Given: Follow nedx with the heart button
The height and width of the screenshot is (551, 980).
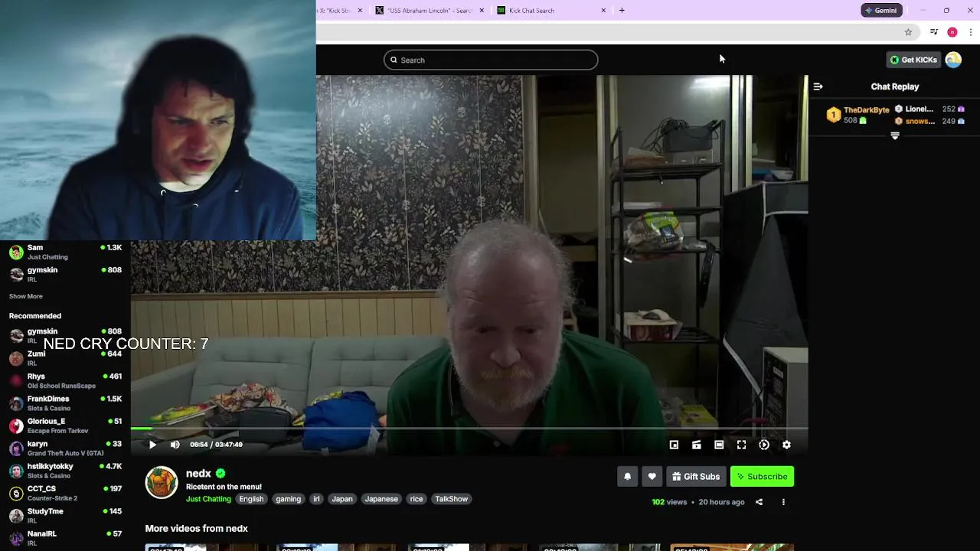Looking at the screenshot, I should 652,477.
